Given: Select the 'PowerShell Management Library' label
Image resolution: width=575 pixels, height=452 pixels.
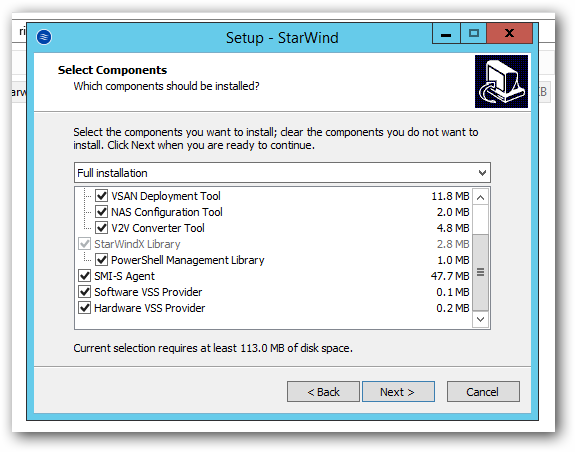Looking at the screenshot, I should [187, 260].
